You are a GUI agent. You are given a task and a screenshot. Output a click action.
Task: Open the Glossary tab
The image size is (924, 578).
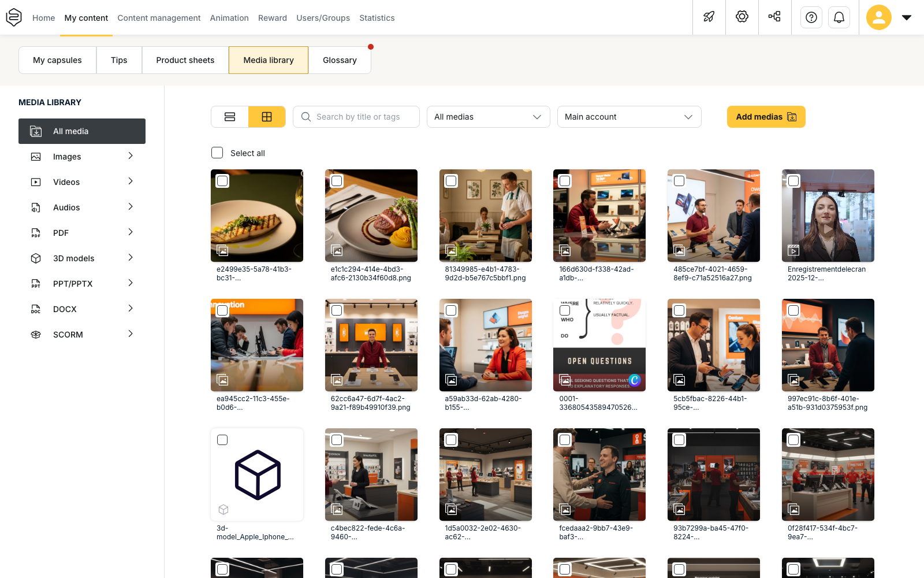[x=340, y=60]
